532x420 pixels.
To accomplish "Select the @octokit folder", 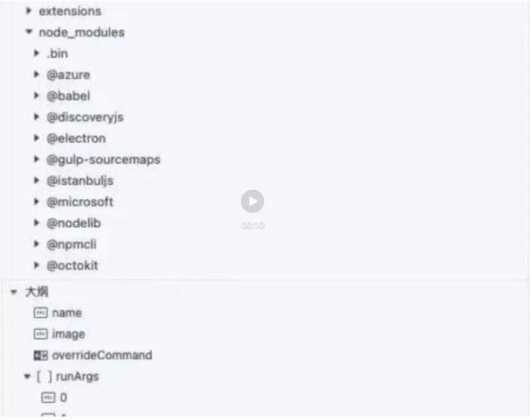I will pyautogui.click(x=72, y=266).
